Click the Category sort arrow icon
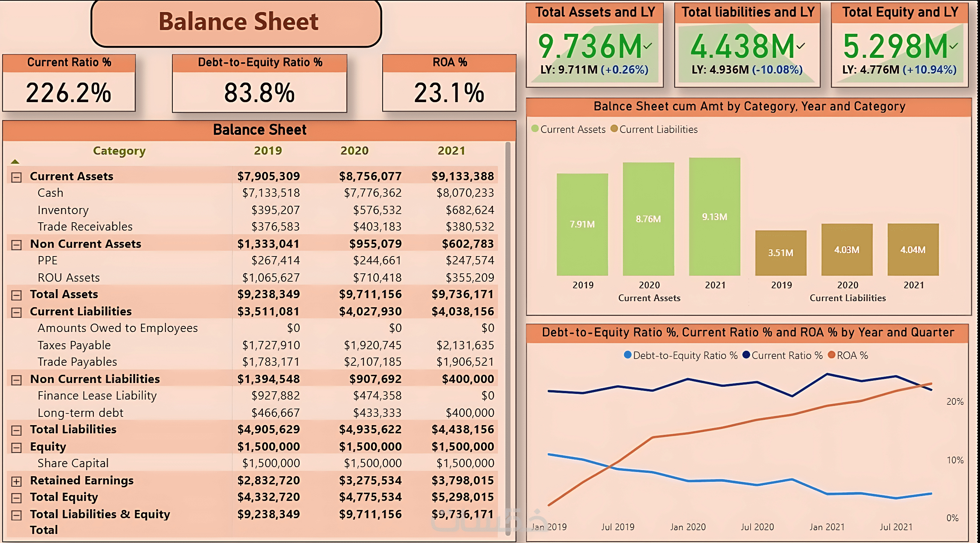The width and height of the screenshot is (980, 543). click(x=15, y=162)
